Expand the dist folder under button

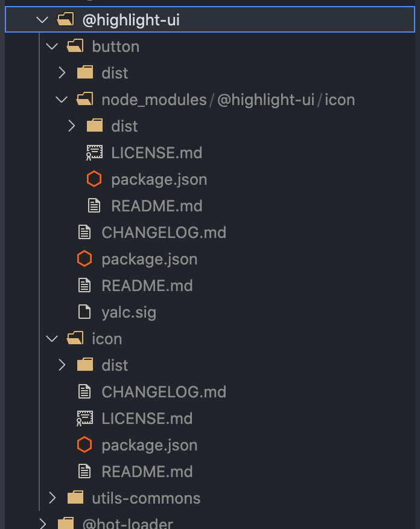[61, 72]
